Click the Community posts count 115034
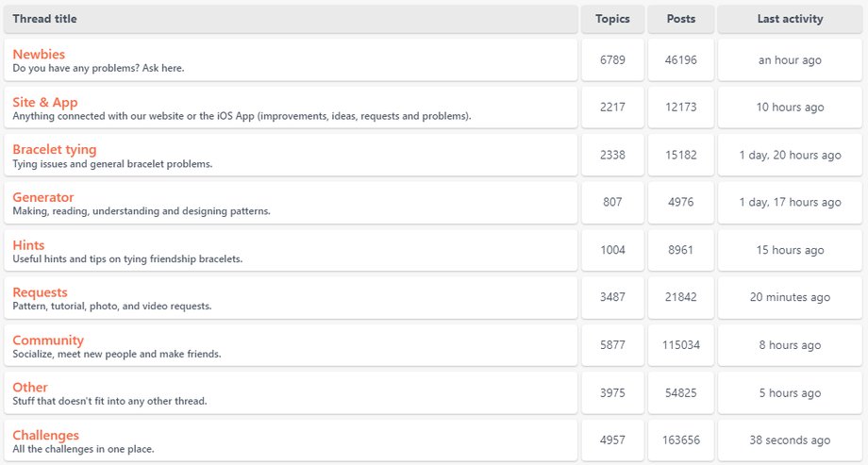868x465 pixels. (x=680, y=345)
